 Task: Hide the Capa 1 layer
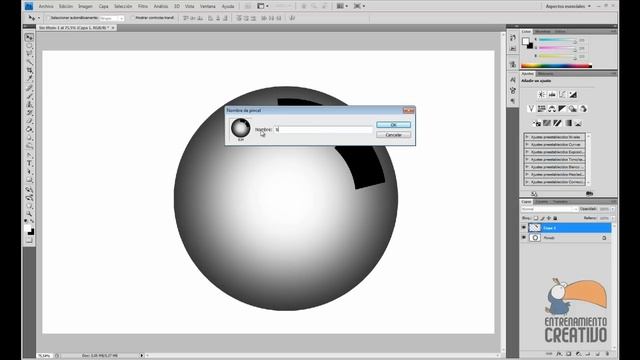click(x=524, y=228)
